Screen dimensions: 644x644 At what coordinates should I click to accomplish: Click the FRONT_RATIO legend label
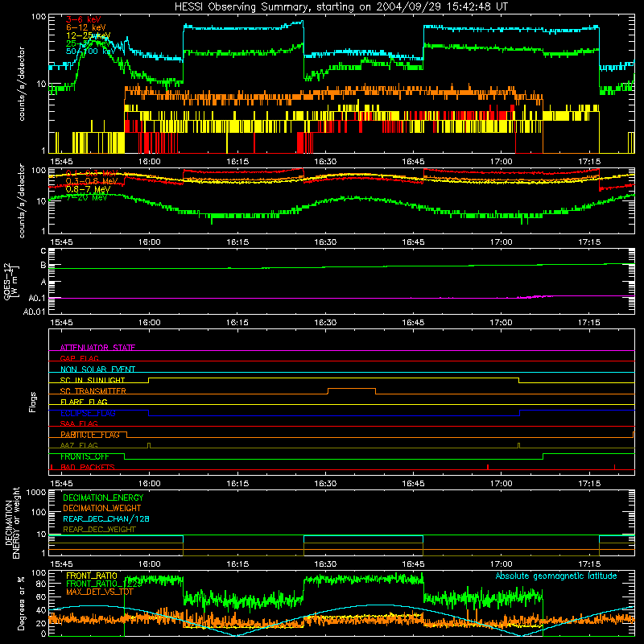[x=92, y=576]
